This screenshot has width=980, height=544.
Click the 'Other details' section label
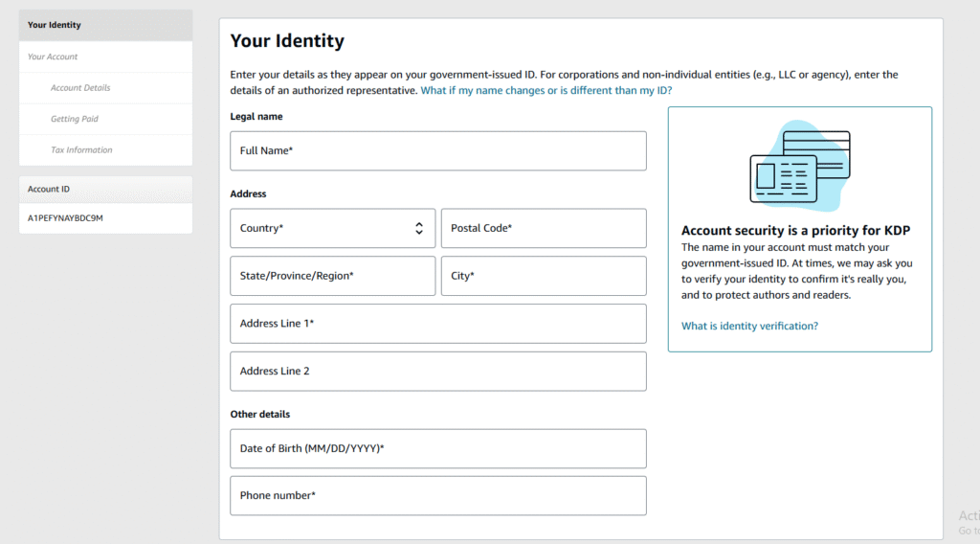pyautogui.click(x=260, y=414)
